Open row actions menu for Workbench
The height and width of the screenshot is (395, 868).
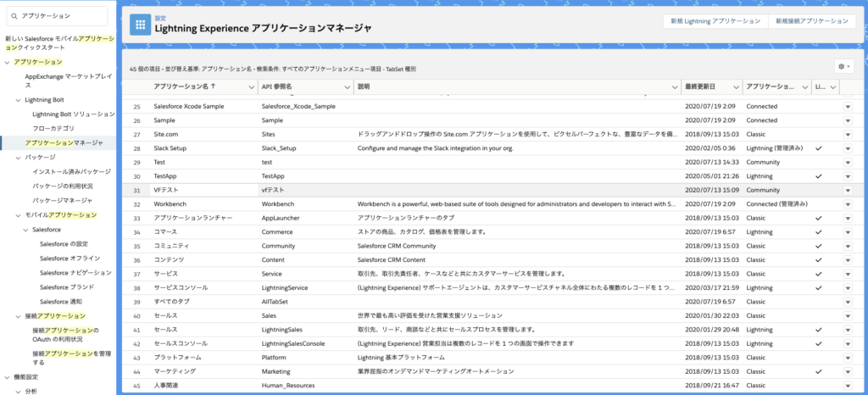[848, 204]
